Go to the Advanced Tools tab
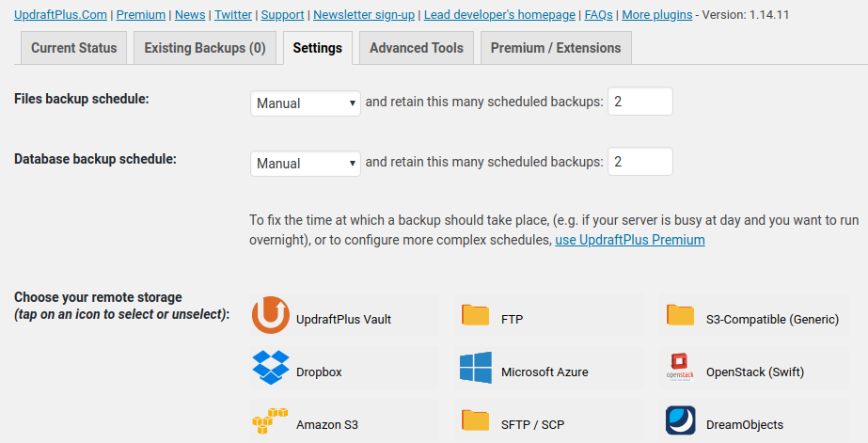868x443 pixels. point(417,48)
